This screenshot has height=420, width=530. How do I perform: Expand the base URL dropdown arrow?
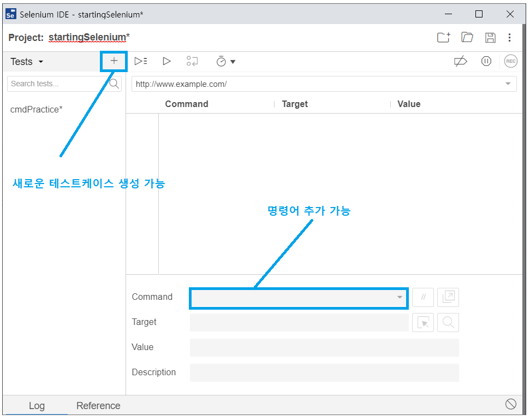[x=508, y=84]
